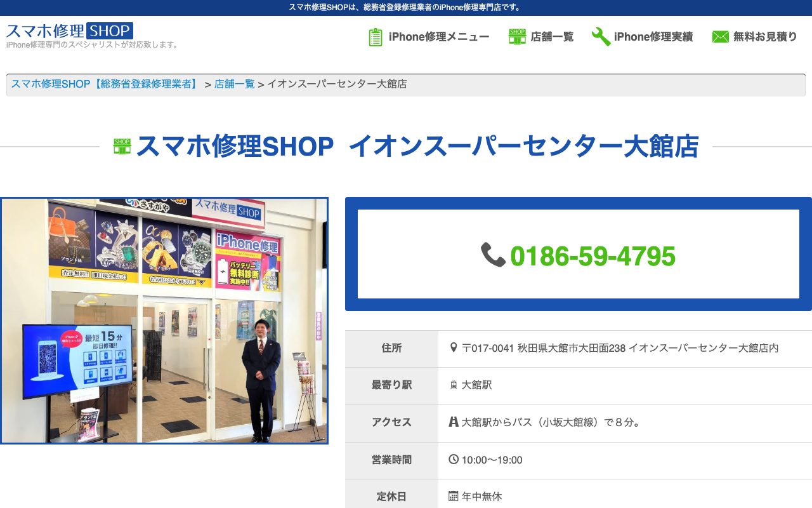Open the store front photo
The image size is (812, 508).
tap(164, 321)
